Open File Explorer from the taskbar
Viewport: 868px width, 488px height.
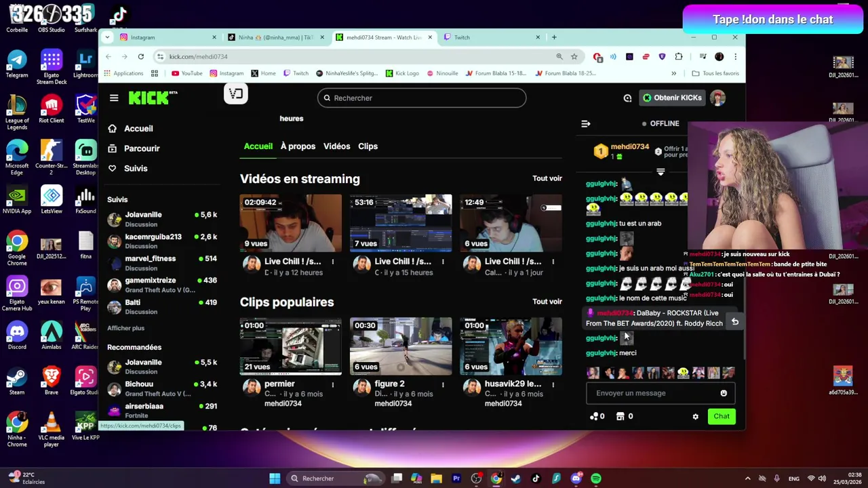pos(436,479)
